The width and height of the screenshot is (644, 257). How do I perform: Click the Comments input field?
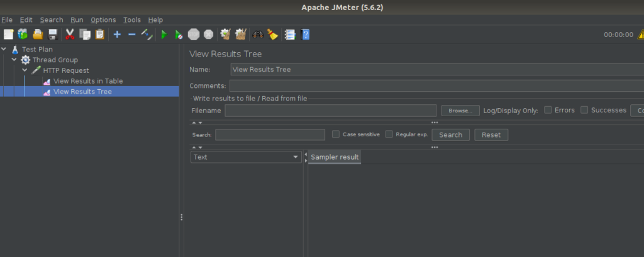[x=436, y=86]
